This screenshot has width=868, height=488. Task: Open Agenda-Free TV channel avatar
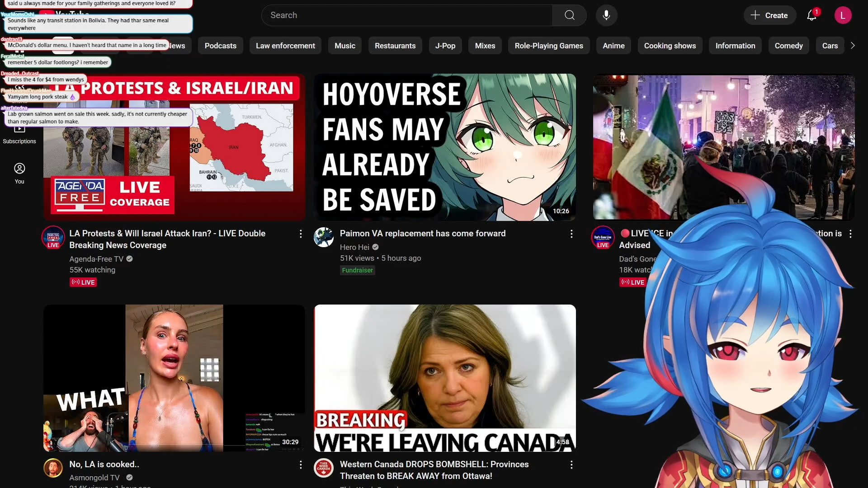point(53,237)
